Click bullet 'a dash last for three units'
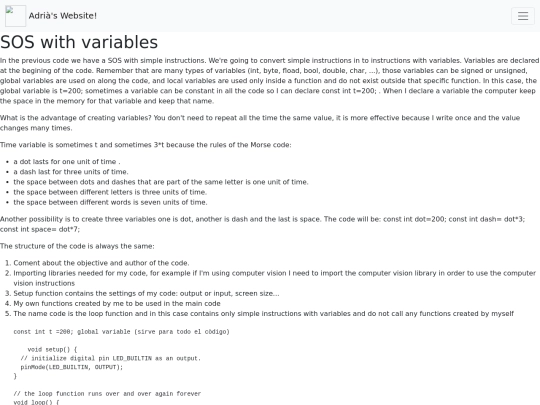This screenshot has width=540, height=405. coord(71,172)
